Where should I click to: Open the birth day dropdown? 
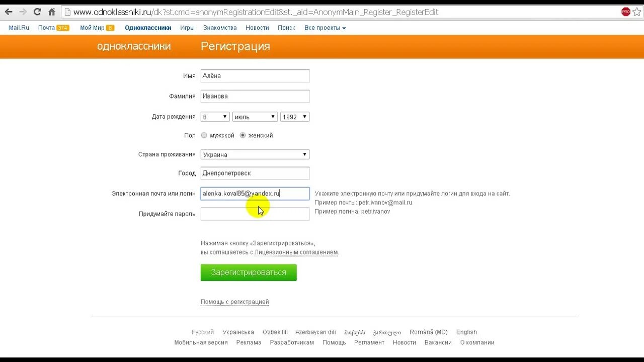point(215,117)
